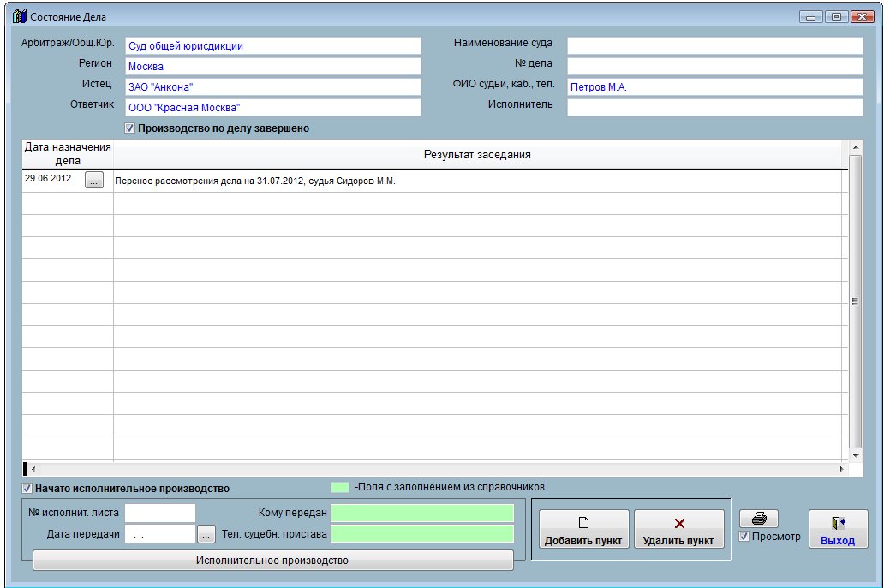The image size is (884, 588).
Task: Open date picker beside Дата передачи
Action: (206, 534)
